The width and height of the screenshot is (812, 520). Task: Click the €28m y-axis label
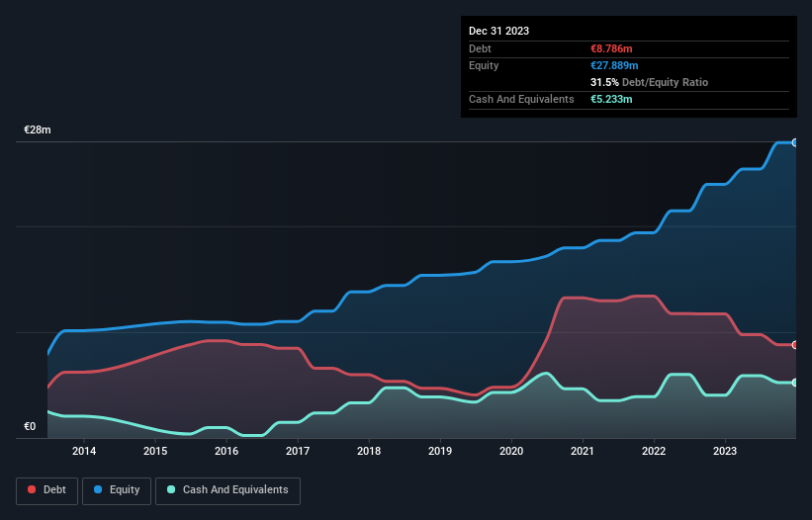click(38, 130)
